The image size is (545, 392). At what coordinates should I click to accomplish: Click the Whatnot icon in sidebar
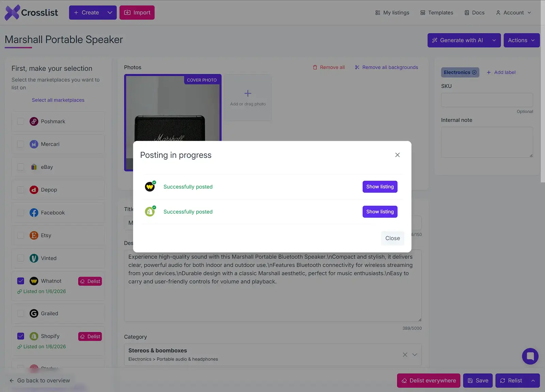pos(34,281)
